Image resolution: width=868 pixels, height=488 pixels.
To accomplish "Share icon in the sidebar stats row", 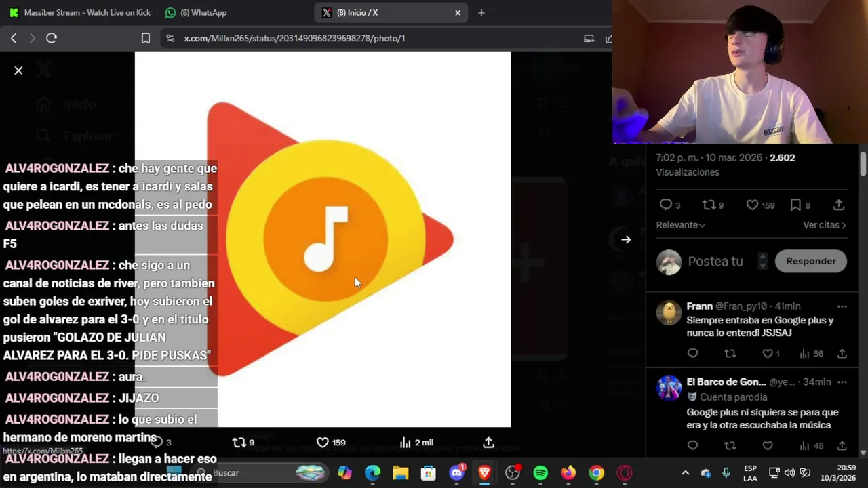I will pos(839,205).
